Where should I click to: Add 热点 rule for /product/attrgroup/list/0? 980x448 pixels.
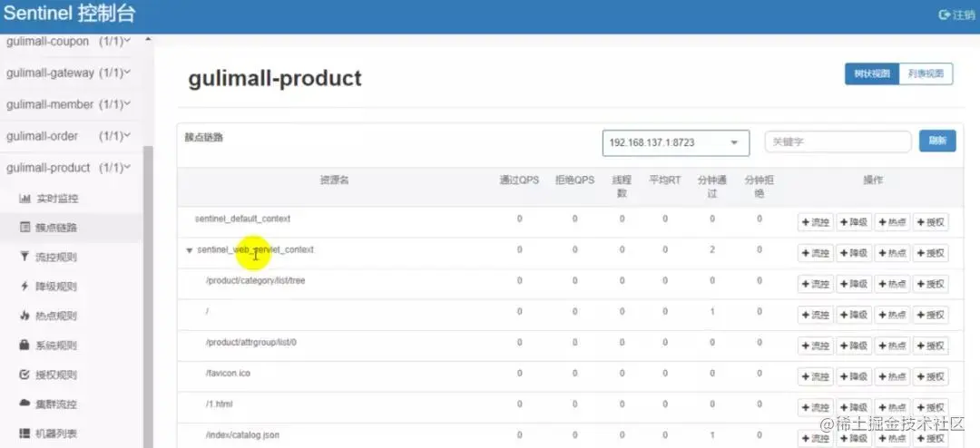pos(892,346)
